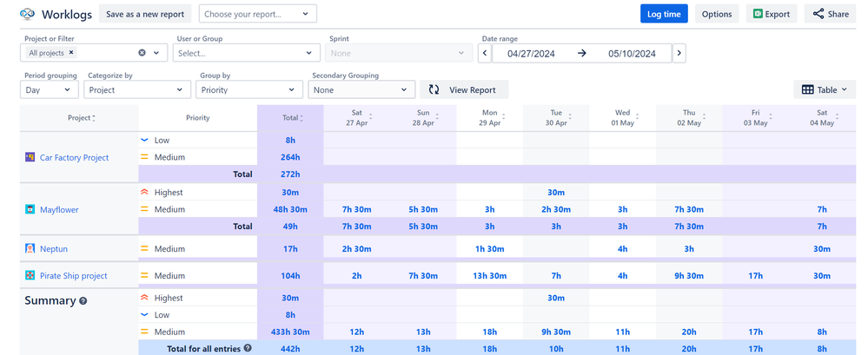Click Low priority icon in Car Factory row

144,141
